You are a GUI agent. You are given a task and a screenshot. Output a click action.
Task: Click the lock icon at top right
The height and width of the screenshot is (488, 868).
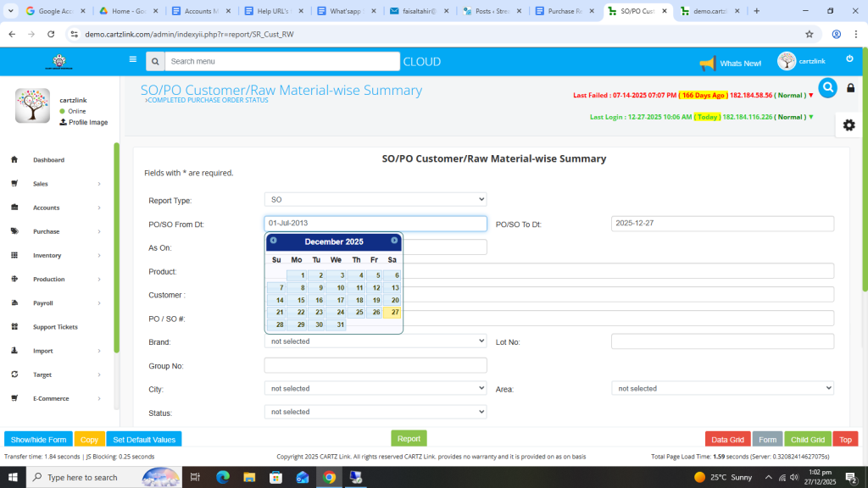pyautogui.click(x=851, y=88)
